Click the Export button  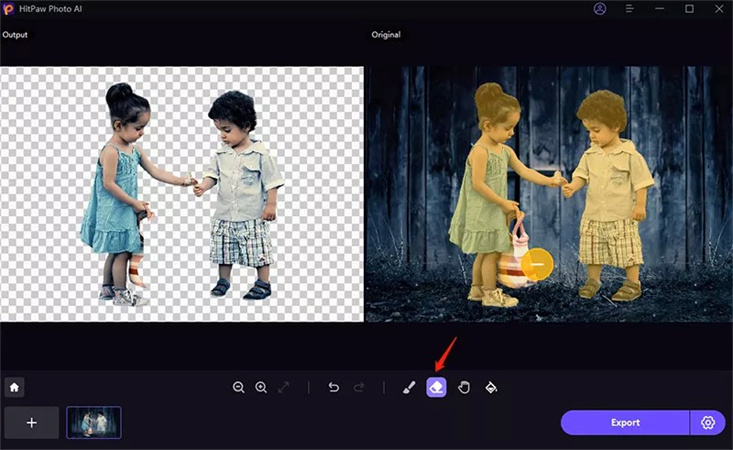click(x=625, y=422)
